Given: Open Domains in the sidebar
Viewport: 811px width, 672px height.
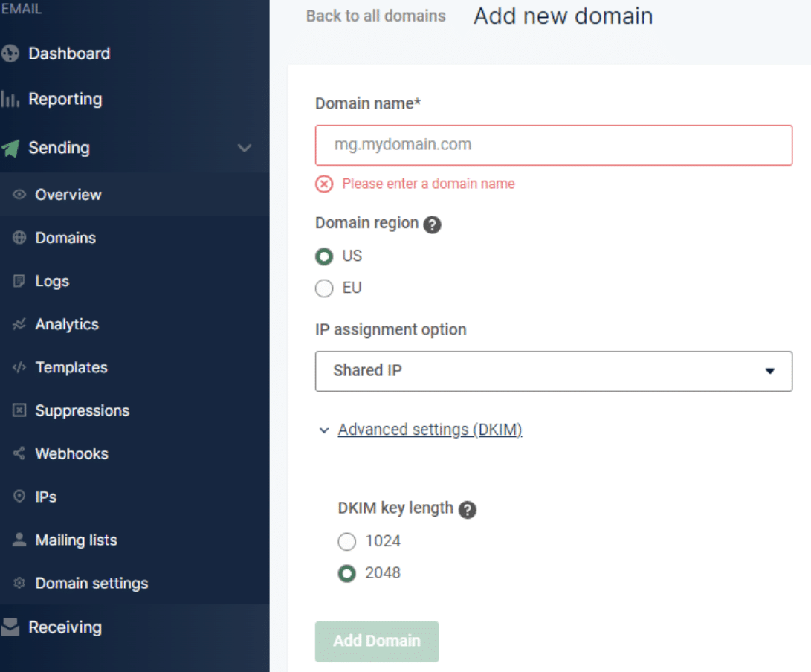Looking at the screenshot, I should (65, 238).
